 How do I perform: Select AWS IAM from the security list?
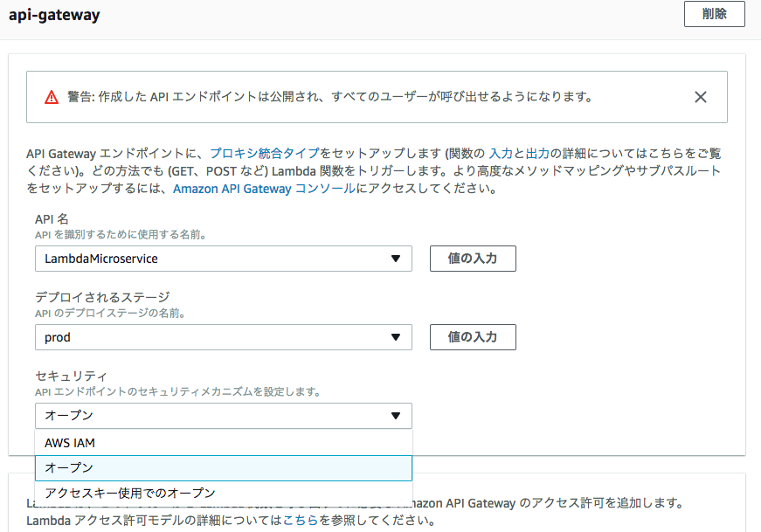[70, 443]
